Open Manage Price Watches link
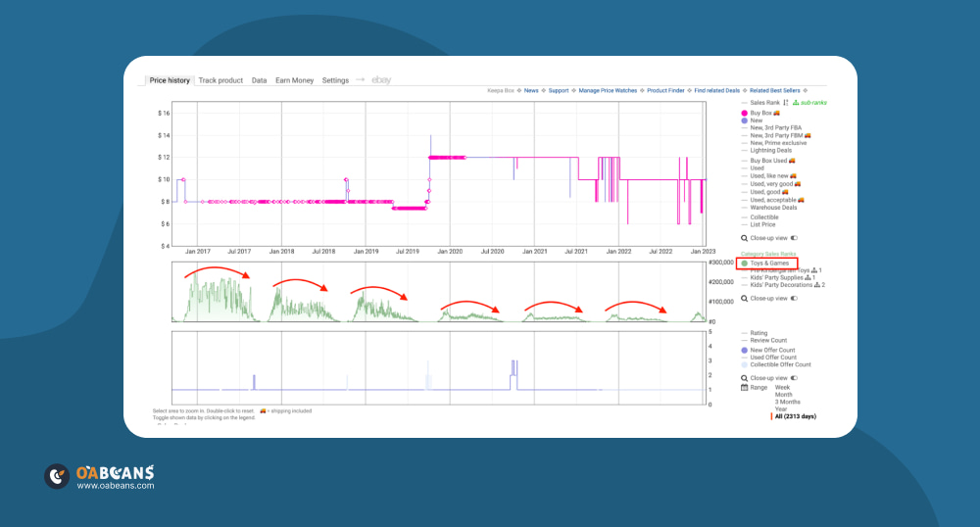980x527 pixels. pyautogui.click(x=609, y=90)
